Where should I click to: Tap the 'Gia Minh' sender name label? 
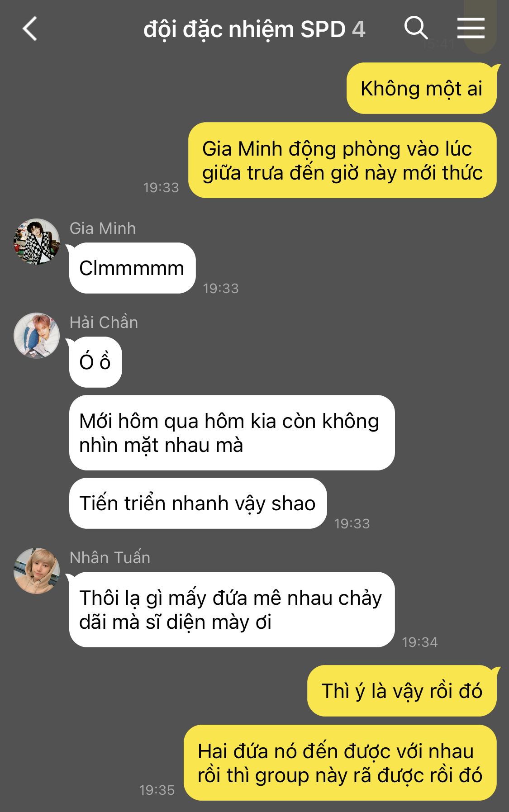coord(103,228)
